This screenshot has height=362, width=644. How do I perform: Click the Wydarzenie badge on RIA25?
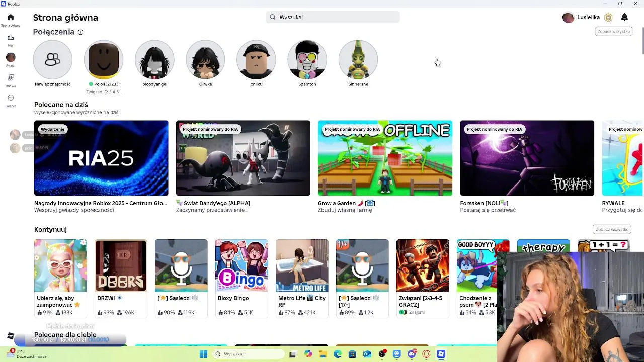53,129
